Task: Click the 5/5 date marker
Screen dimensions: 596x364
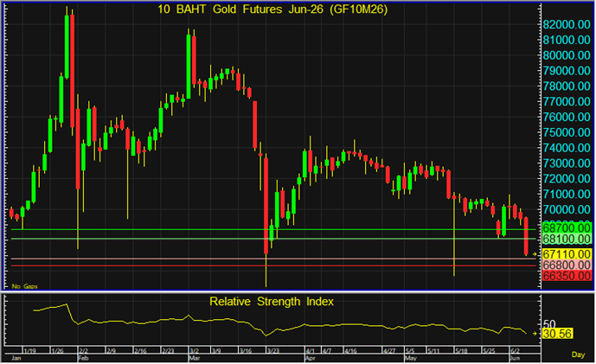Action: 410,351
